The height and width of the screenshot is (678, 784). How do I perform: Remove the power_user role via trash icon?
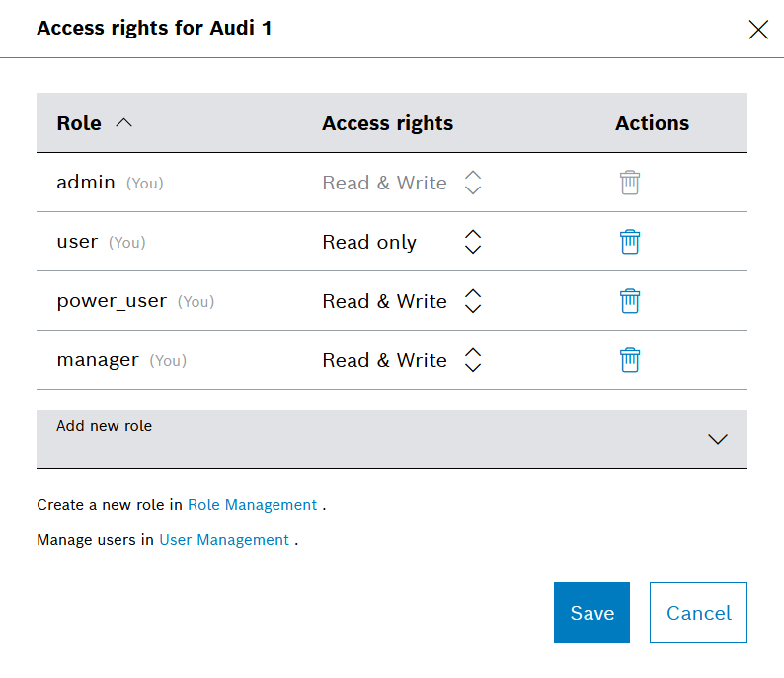[x=630, y=301]
